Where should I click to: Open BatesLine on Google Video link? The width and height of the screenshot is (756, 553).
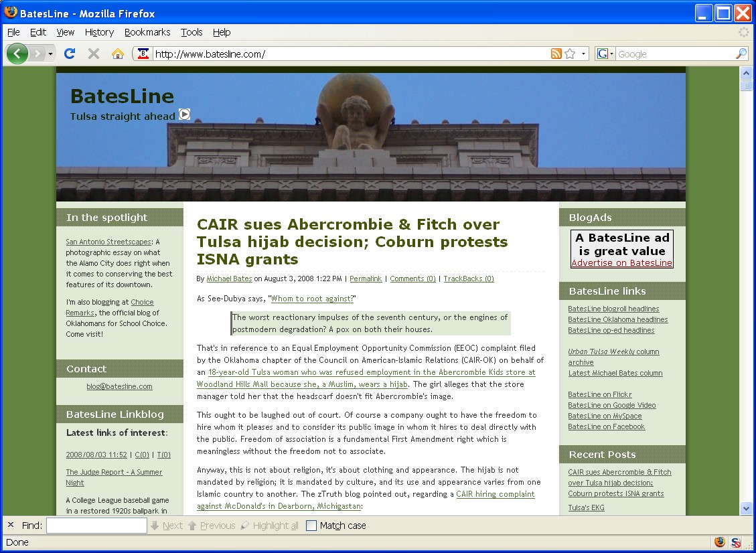[x=612, y=405]
